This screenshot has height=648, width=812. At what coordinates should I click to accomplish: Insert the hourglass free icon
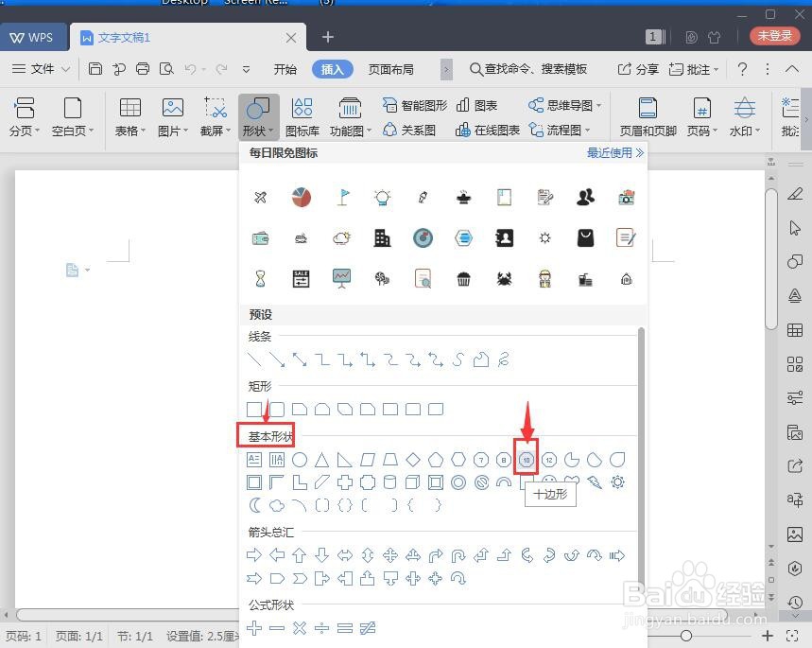point(261,279)
